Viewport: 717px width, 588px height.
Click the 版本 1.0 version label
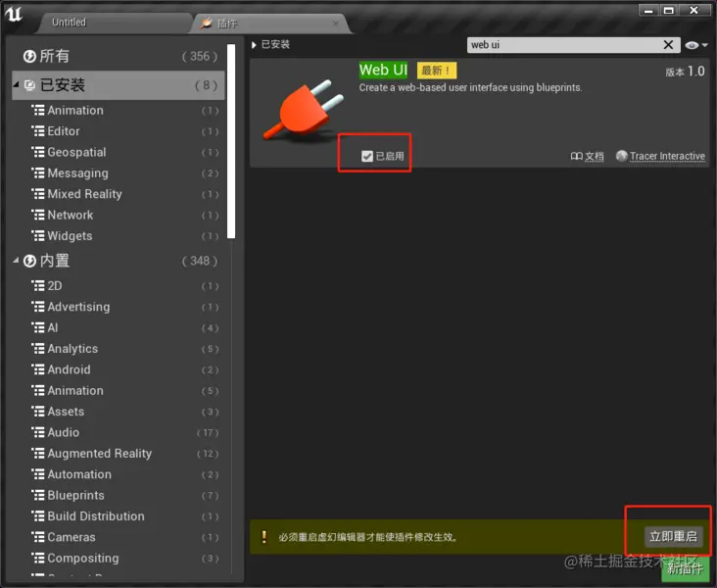point(685,72)
